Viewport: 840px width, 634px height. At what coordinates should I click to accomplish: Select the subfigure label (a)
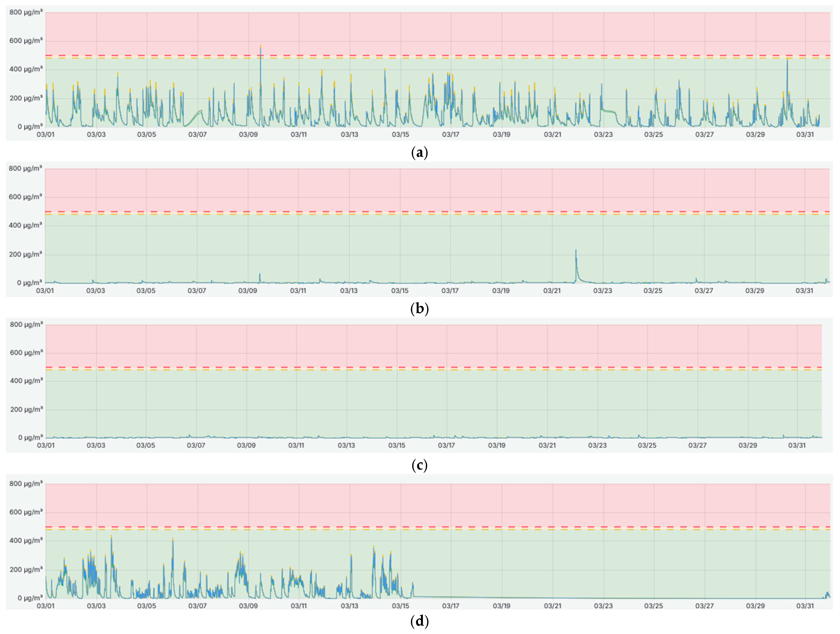[420, 153]
